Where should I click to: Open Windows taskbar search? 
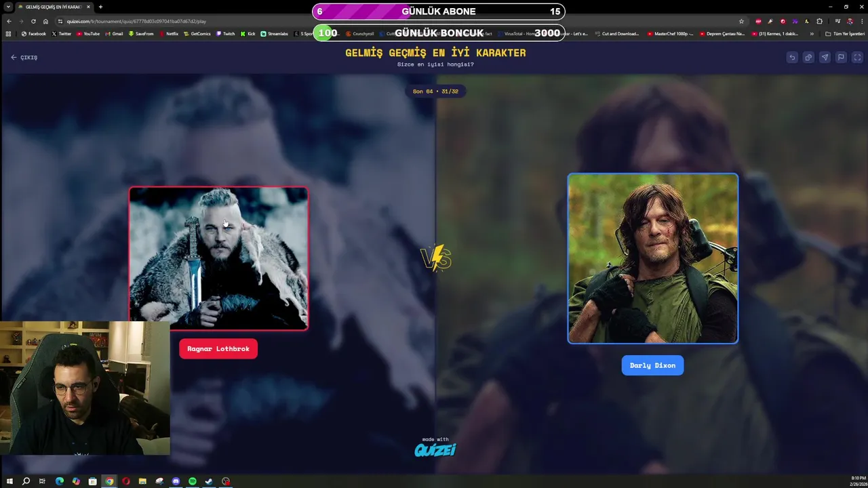coord(26,481)
